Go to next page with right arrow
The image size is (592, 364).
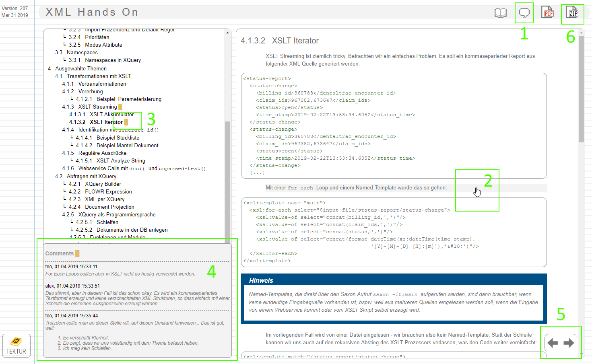click(569, 343)
